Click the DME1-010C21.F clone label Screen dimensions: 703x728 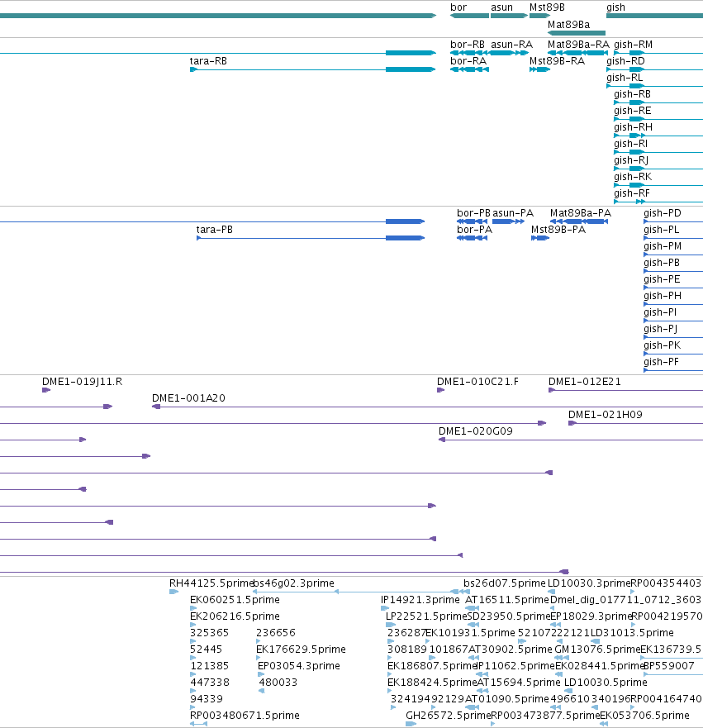[x=477, y=382]
